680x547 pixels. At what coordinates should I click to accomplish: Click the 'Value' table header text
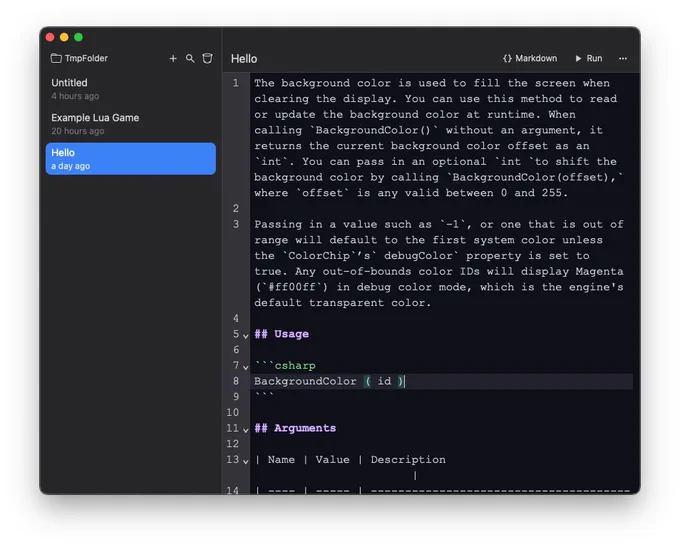pyautogui.click(x=332, y=460)
